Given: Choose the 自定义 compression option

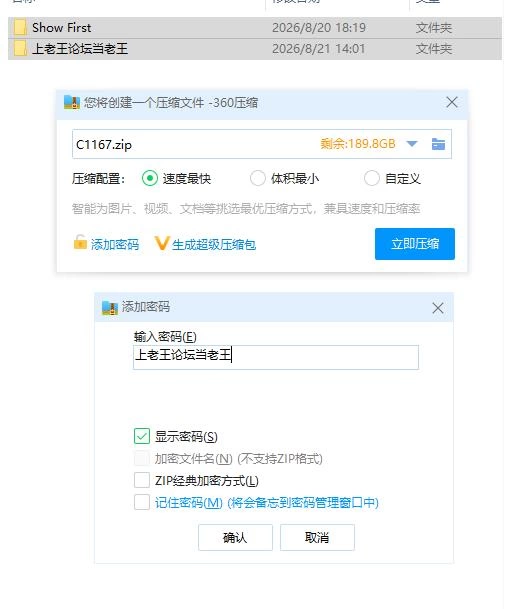Looking at the screenshot, I should click(x=372, y=178).
